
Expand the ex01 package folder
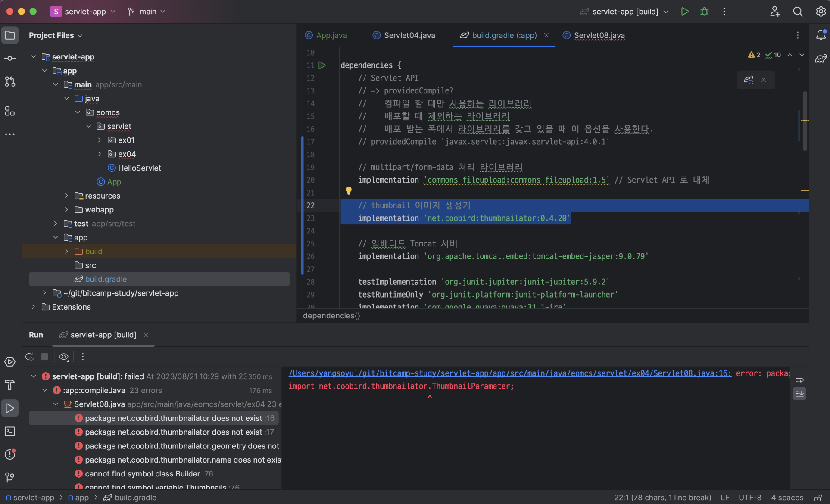(100, 140)
